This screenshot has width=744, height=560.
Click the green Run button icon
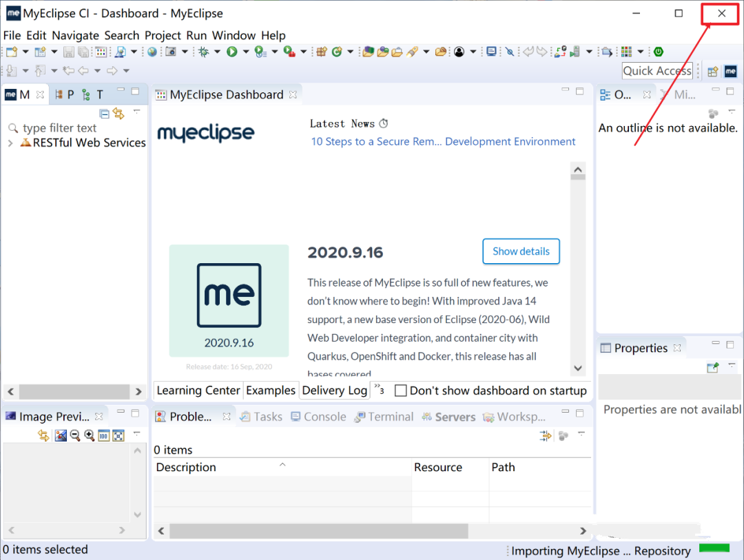pos(232,52)
